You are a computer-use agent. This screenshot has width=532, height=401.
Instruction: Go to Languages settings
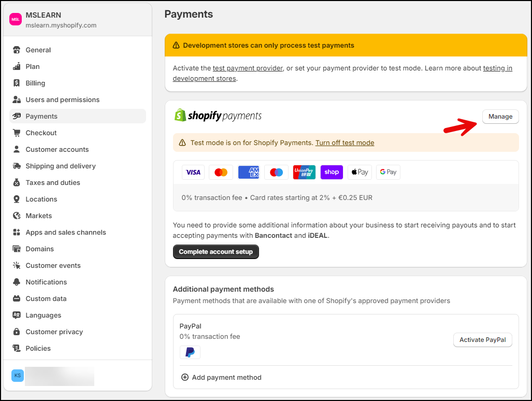click(78, 315)
